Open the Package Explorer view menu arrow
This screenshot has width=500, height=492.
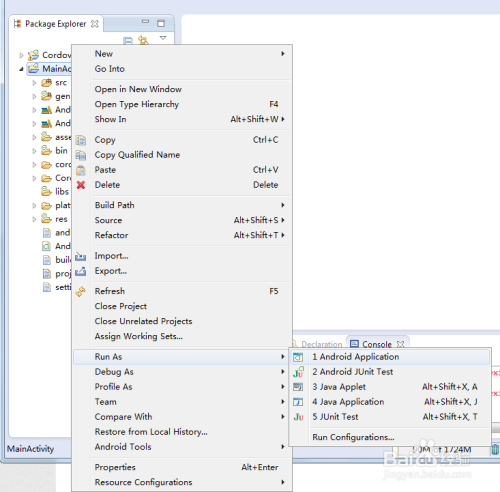(163, 38)
